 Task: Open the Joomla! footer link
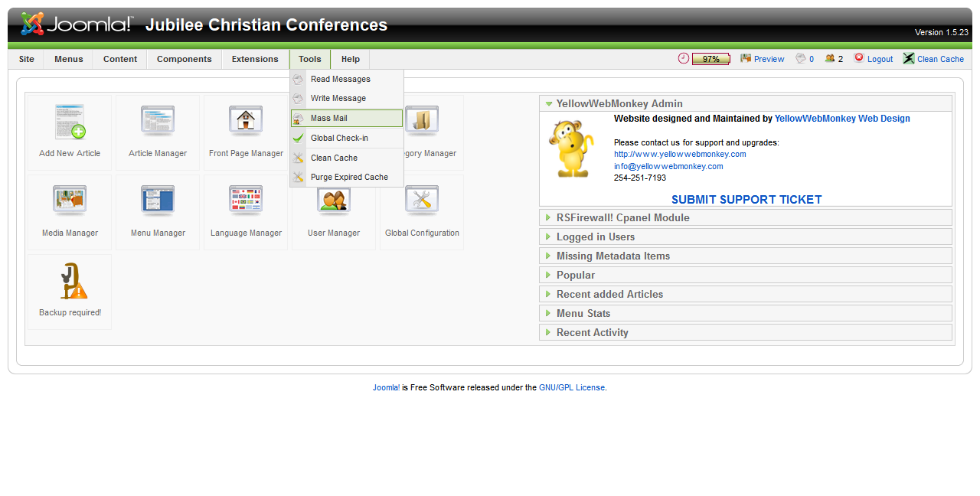point(386,387)
